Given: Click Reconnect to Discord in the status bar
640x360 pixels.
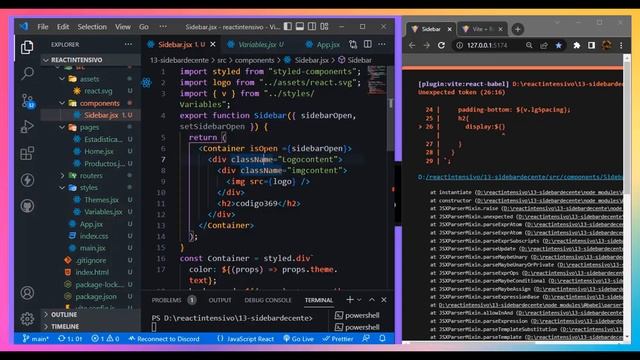Looking at the screenshot, I should (x=164, y=338).
